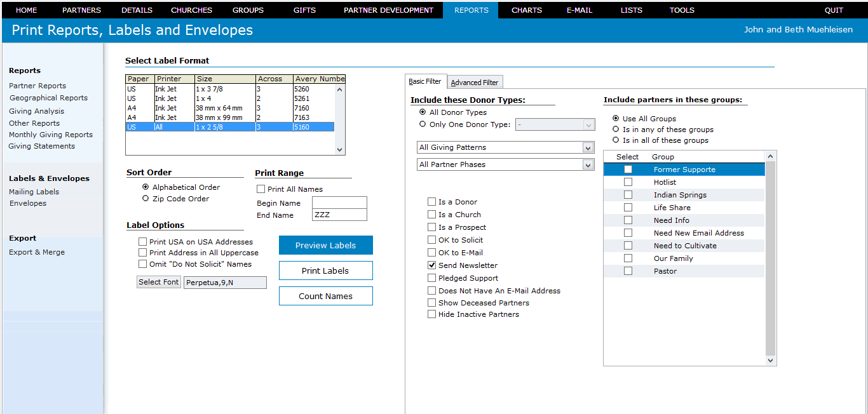Screen dimensions: 868x414
Task: Select the Avery 7163 label format row
Action: click(x=230, y=117)
